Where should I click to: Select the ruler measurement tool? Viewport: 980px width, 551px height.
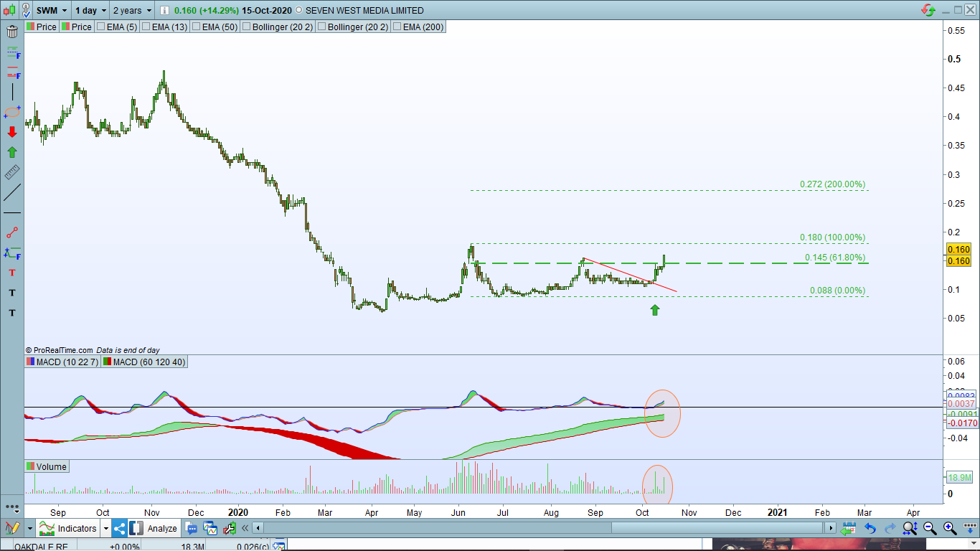pos(12,172)
